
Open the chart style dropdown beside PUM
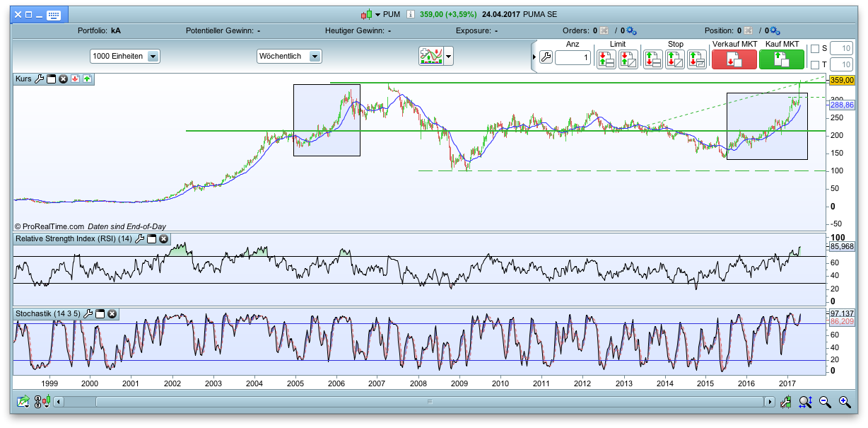coord(377,14)
